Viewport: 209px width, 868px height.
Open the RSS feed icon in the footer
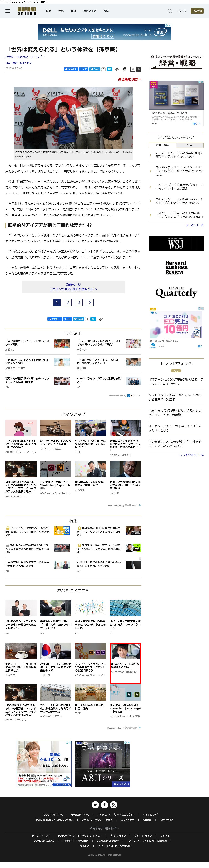[113, 805]
